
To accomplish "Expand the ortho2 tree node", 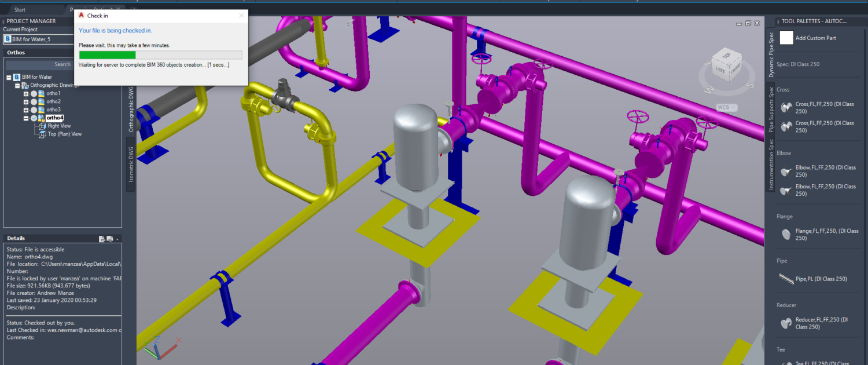I will 26,102.
